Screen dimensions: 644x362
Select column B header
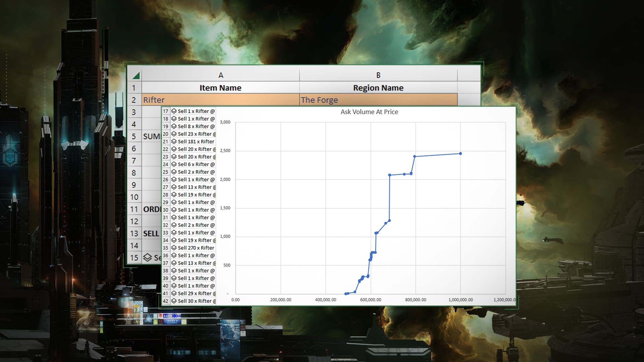coord(378,75)
